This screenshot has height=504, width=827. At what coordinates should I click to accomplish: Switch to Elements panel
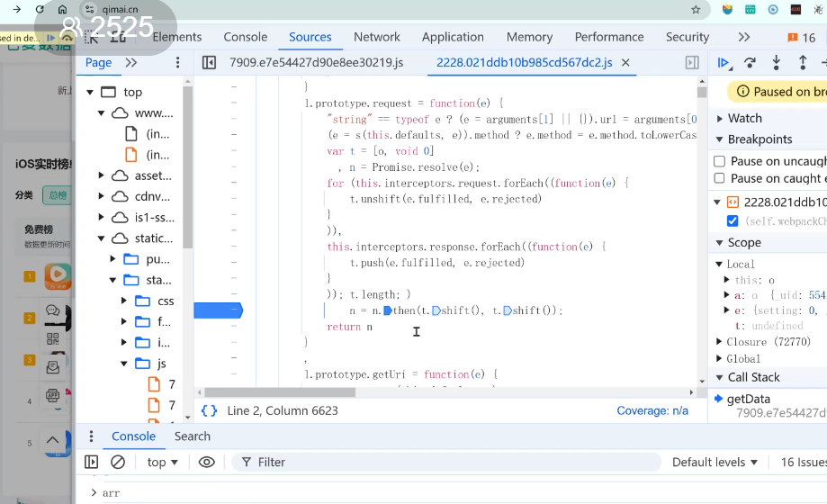point(177,37)
